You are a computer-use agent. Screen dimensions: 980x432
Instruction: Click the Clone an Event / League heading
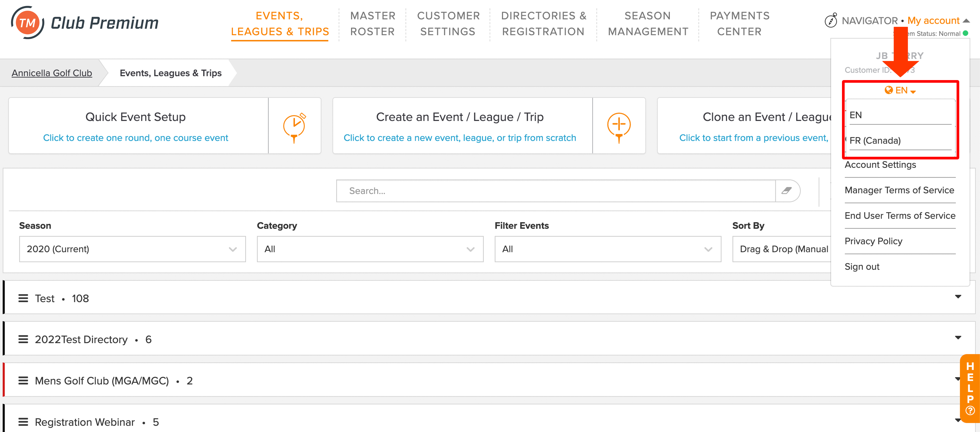(767, 117)
